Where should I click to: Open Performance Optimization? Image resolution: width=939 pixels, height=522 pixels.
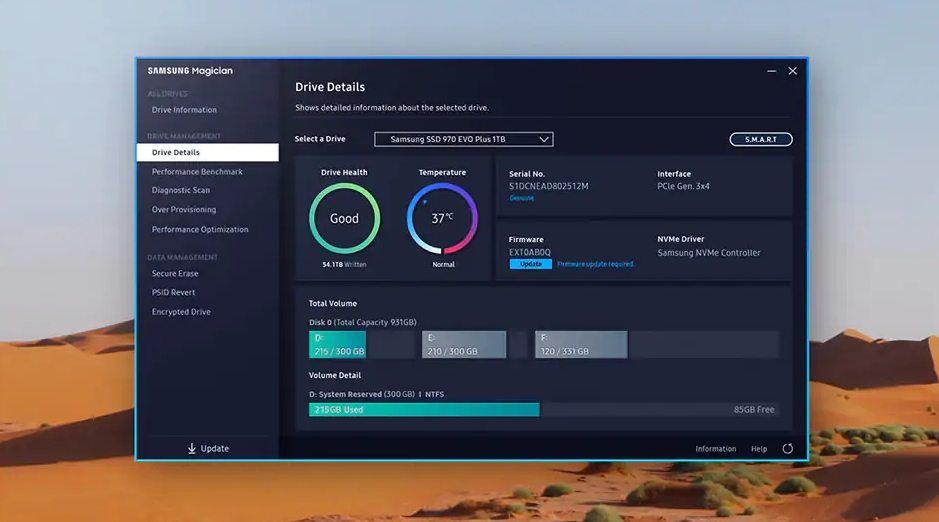pos(200,229)
